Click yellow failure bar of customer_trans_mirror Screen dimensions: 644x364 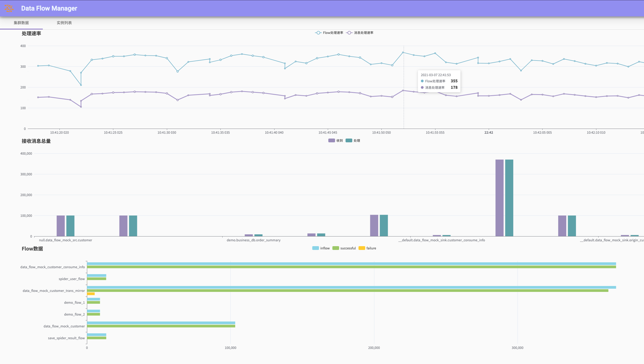[91, 294]
